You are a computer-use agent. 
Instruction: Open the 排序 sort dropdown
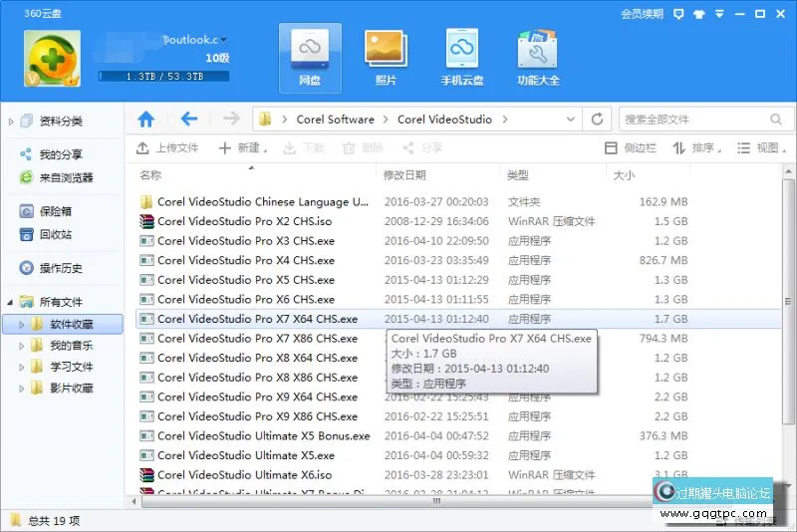697,147
